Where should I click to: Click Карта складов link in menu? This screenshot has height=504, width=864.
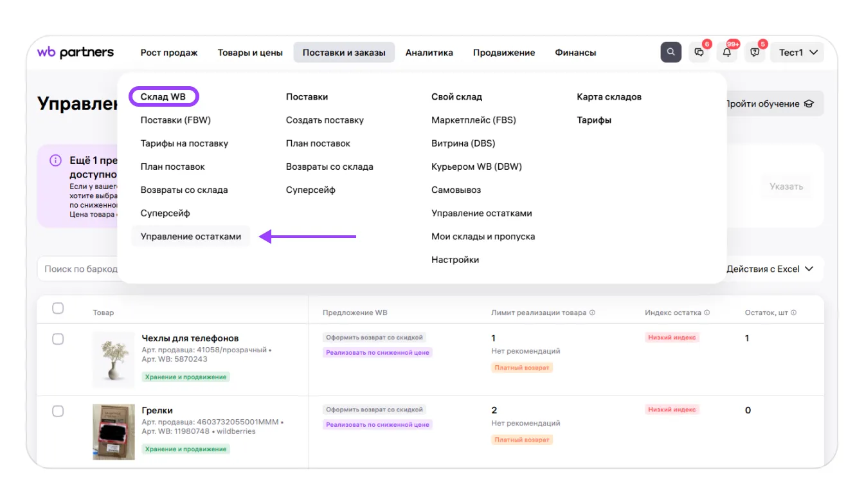pos(609,97)
